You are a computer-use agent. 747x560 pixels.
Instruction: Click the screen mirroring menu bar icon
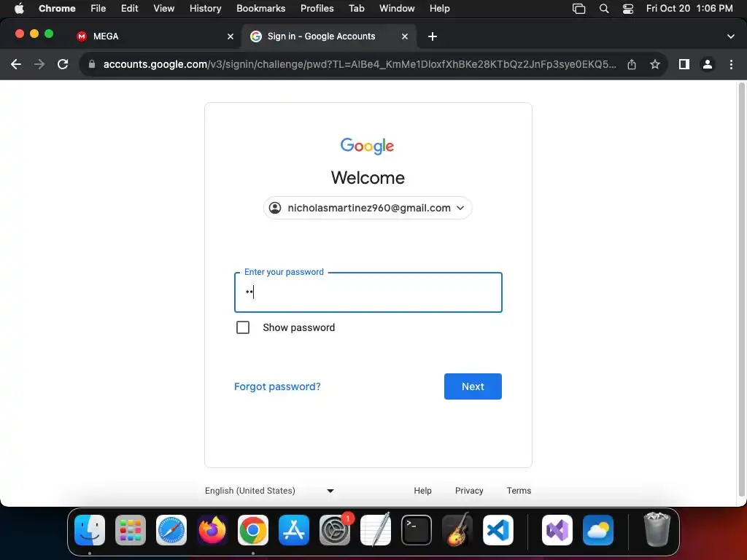coord(578,9)
